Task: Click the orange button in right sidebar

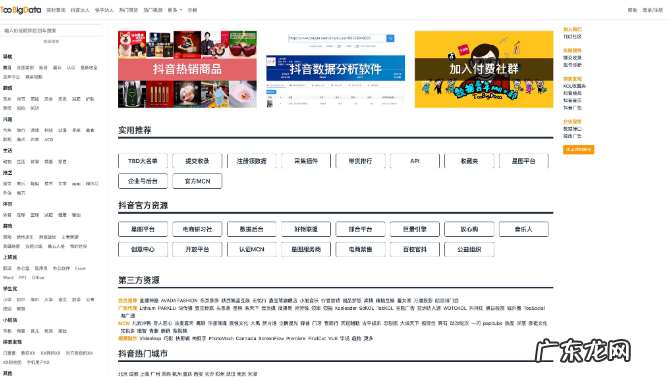Action: tap(579, 150)
